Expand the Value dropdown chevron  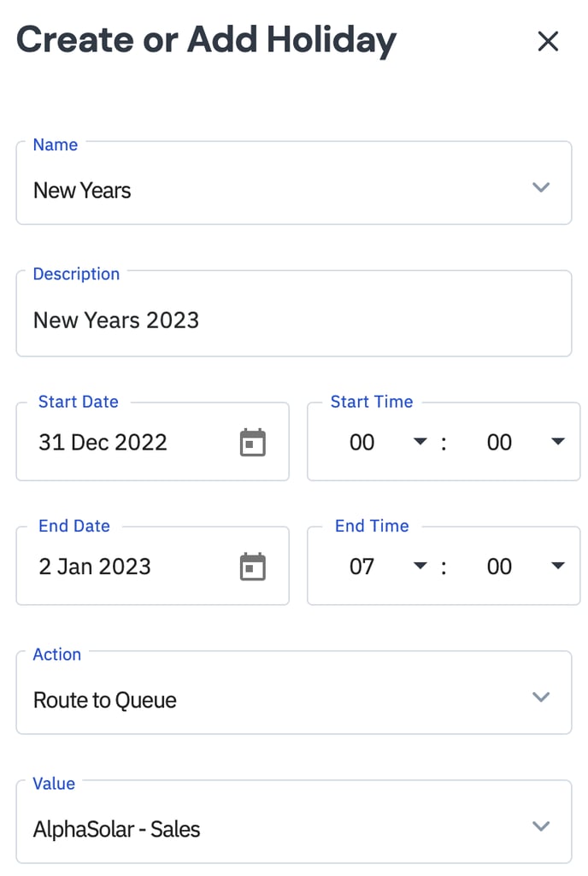click(540, 826)
